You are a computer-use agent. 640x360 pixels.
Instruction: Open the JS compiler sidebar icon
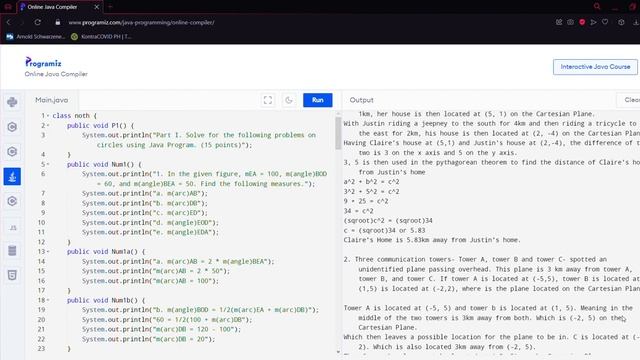12,227
